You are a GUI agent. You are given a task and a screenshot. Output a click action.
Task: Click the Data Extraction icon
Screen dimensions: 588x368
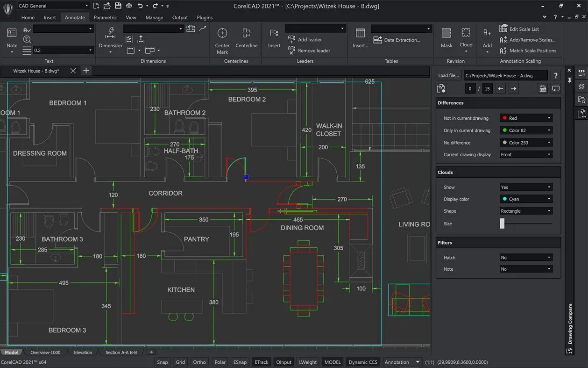377,40
